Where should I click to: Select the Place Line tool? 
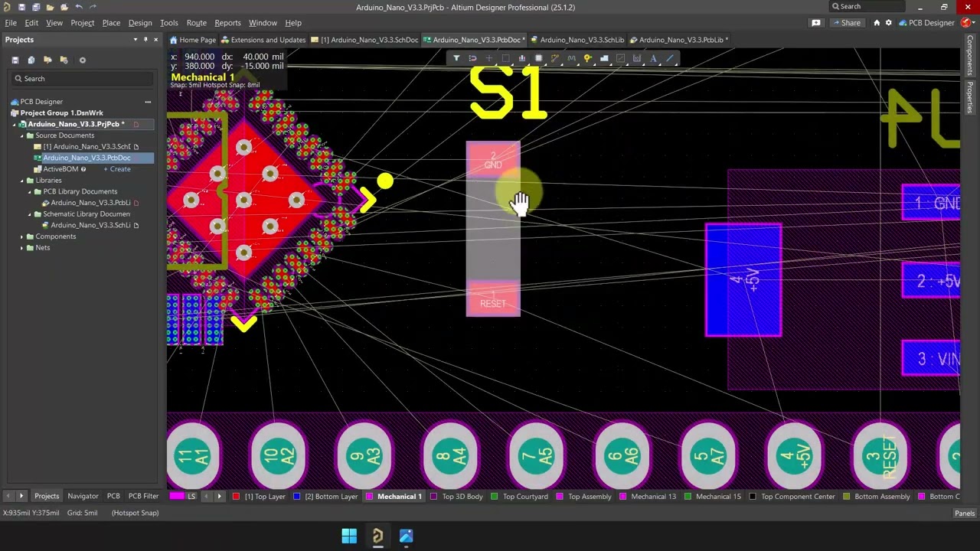pyautogui.click(x=670, y=58)
